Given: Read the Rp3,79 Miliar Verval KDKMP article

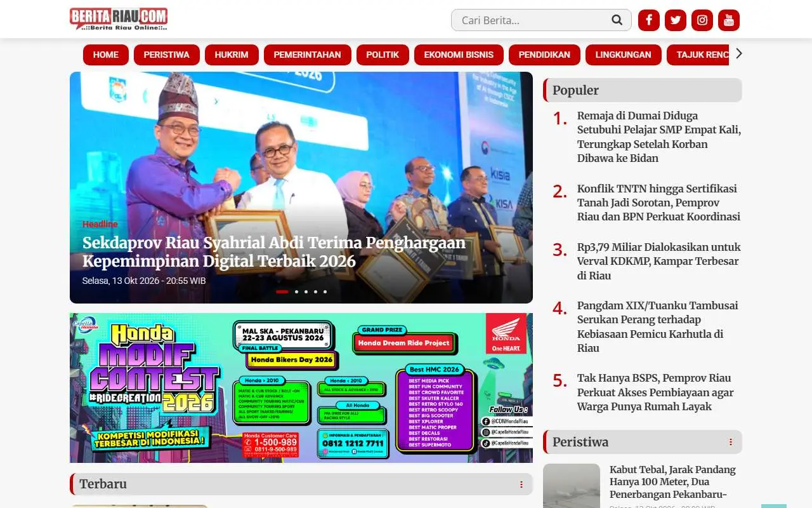Looking at the screenshot, I should tap(659, 261).
